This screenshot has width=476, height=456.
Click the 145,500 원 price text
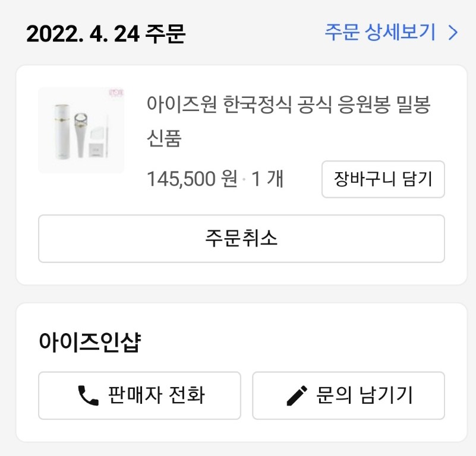(191, 179)
